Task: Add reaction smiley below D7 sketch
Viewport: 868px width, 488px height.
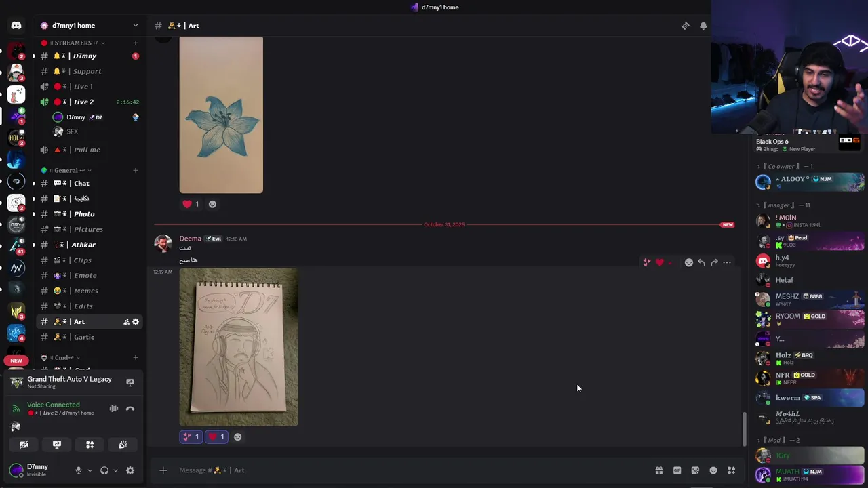Action: (237, 437)
